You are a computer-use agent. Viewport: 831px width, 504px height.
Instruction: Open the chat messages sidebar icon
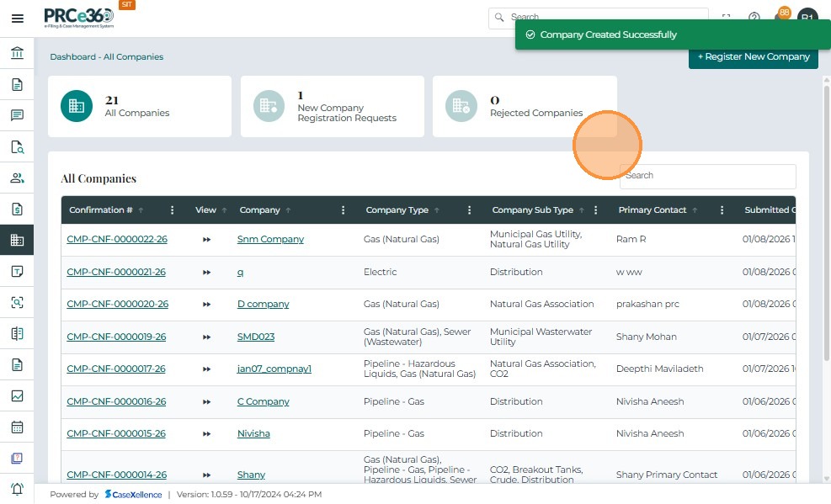coord(17,115)
